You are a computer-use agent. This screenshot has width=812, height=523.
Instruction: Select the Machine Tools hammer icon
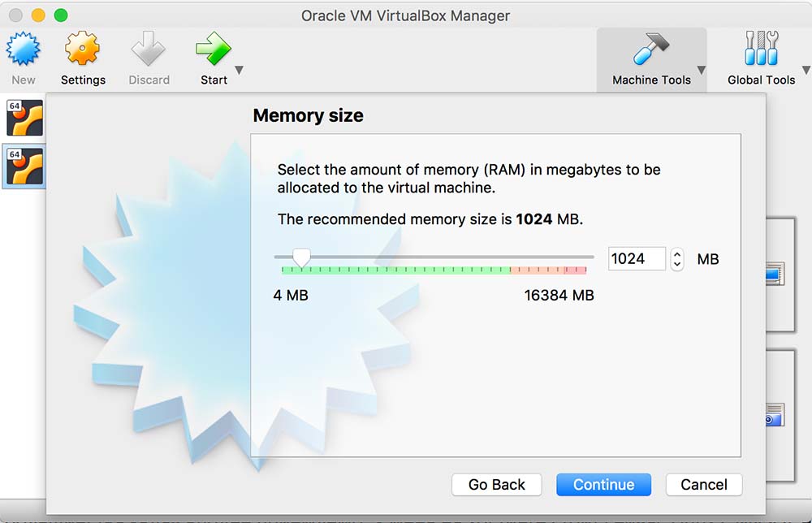[651, 50]
